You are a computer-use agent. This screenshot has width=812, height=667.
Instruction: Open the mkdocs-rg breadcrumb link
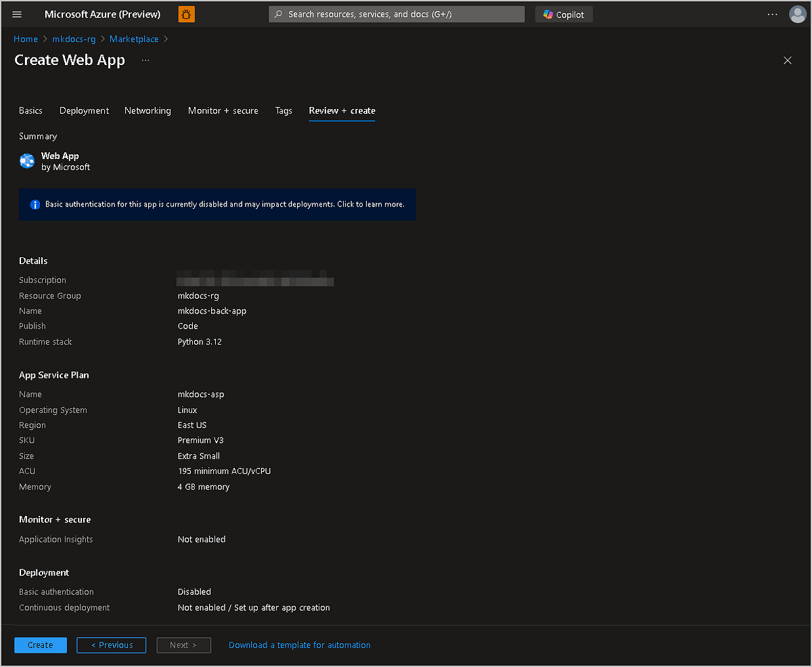coord(74,39)
